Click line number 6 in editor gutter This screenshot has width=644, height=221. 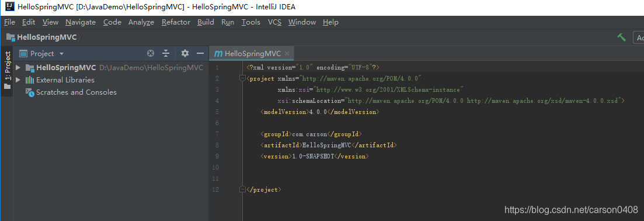pyautogui.click(x=217, y=123)
